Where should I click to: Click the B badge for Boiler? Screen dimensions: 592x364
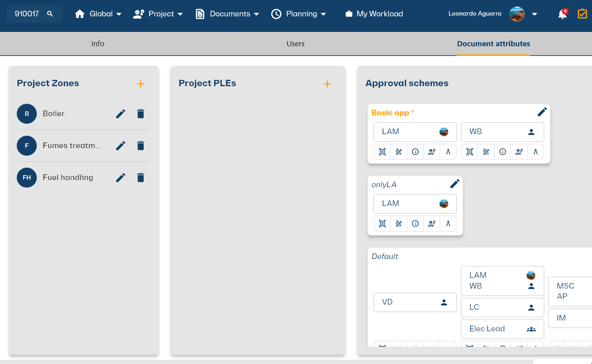pos(27,114)
